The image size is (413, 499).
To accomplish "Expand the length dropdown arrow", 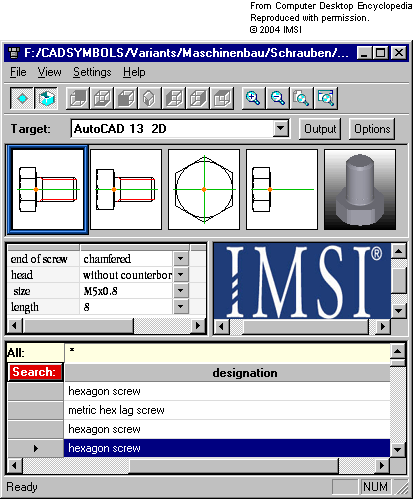I will click(x=181, y=306).
